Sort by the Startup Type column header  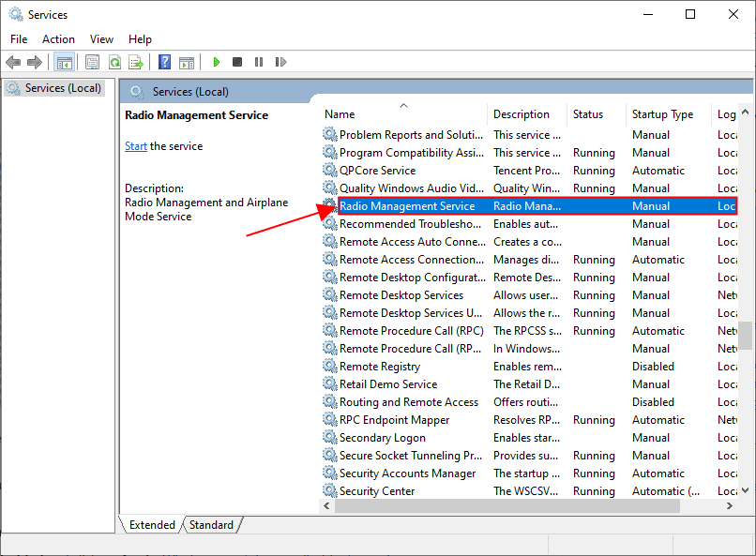668,114
